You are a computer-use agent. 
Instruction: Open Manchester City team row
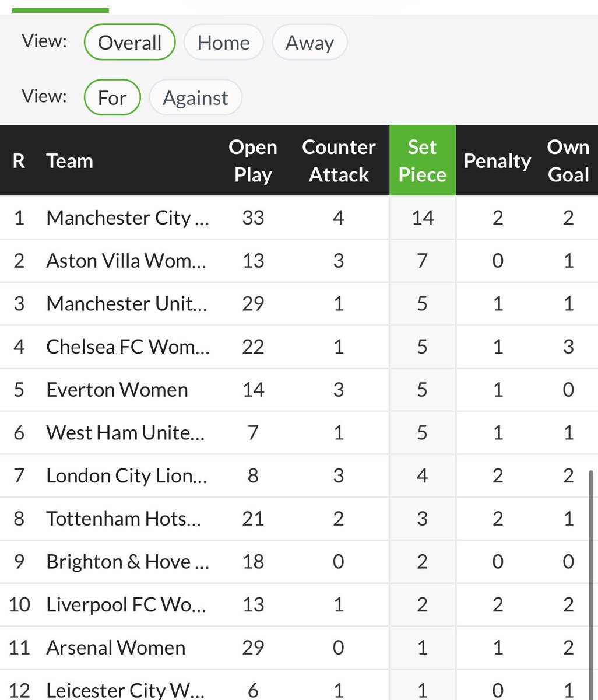pos(299,218)
